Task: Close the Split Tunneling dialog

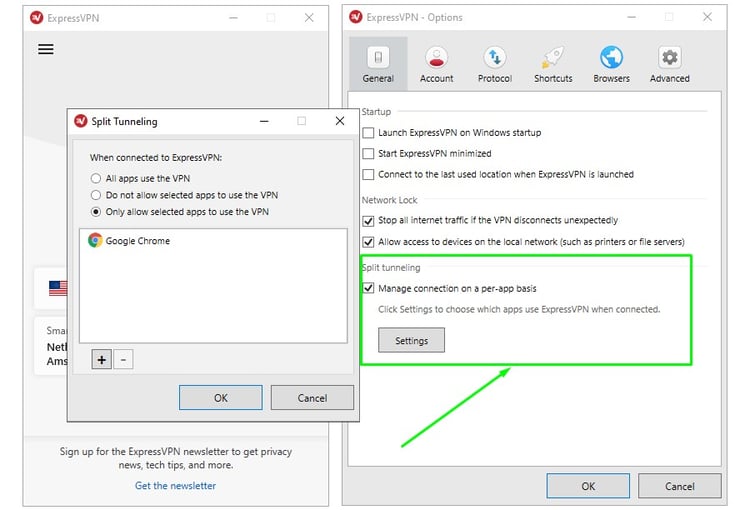Action: click(340, 121)
